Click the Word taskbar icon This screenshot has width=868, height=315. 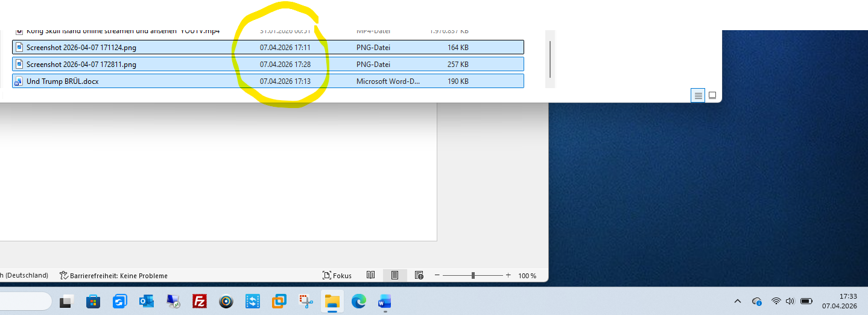coord(385,301)
